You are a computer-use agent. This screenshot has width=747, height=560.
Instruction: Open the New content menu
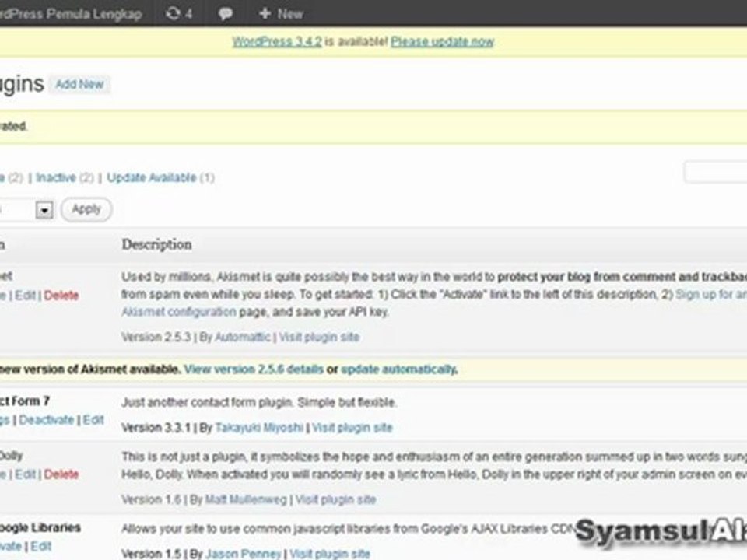pos(281,14)
